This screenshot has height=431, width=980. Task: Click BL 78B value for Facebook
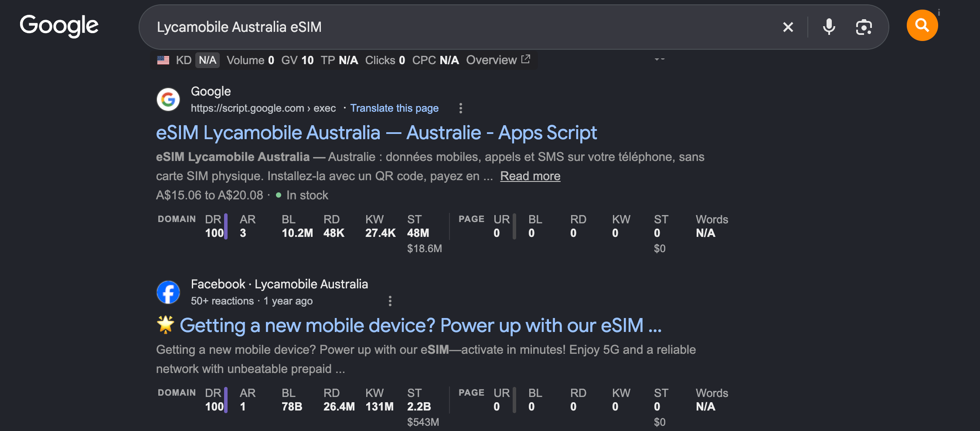pos(292,407)
